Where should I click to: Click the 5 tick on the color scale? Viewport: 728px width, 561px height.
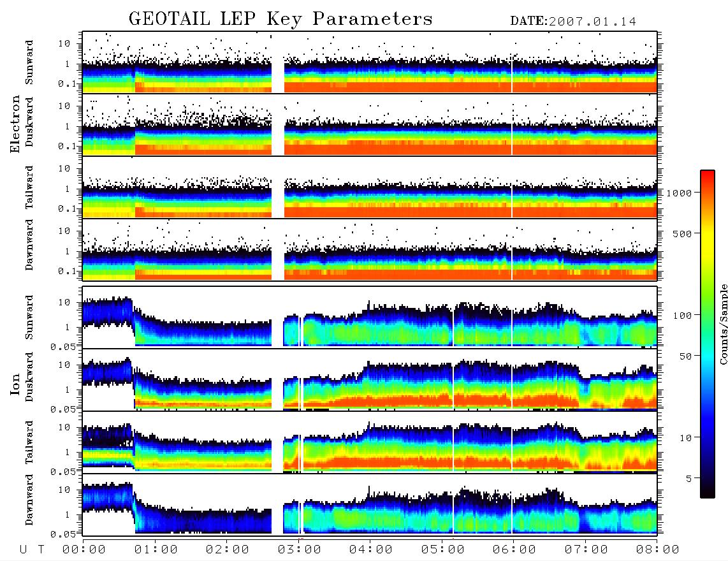tap(689, 479)
